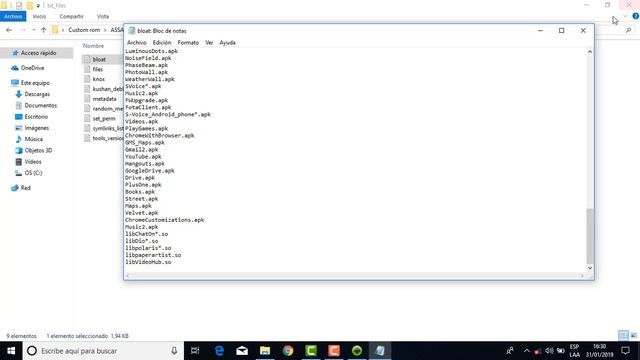The image size is (640, 360).
Task: Switch to details view in Explorer
Action: coord(623,336)
